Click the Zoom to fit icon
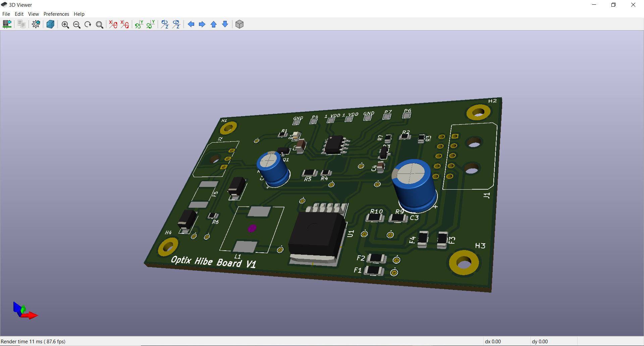This screenshot has width=644, height=346. pos(99,24)
